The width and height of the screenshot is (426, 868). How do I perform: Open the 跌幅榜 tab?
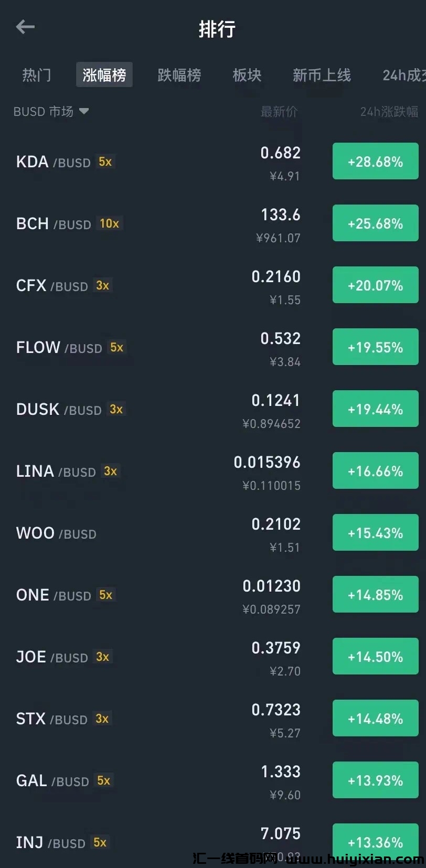pos(179,75)
